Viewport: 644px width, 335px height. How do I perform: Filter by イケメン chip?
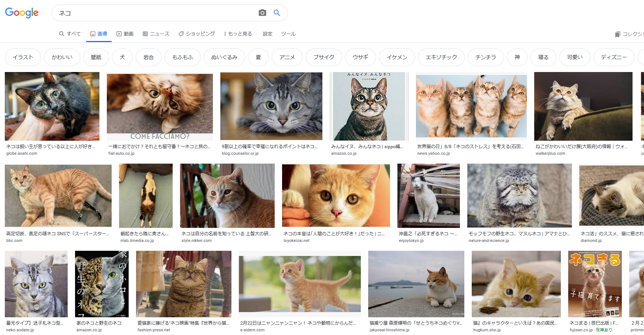coord(397,57)
